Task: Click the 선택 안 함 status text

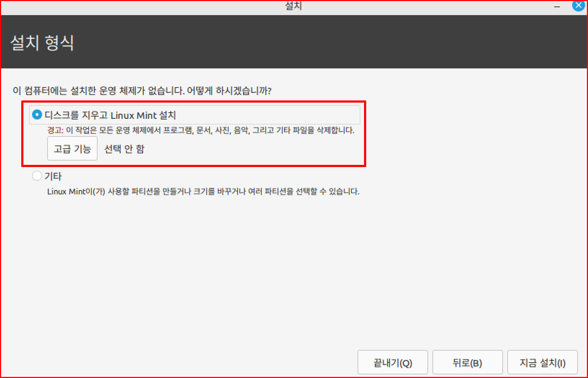Action: coord(124,149)
